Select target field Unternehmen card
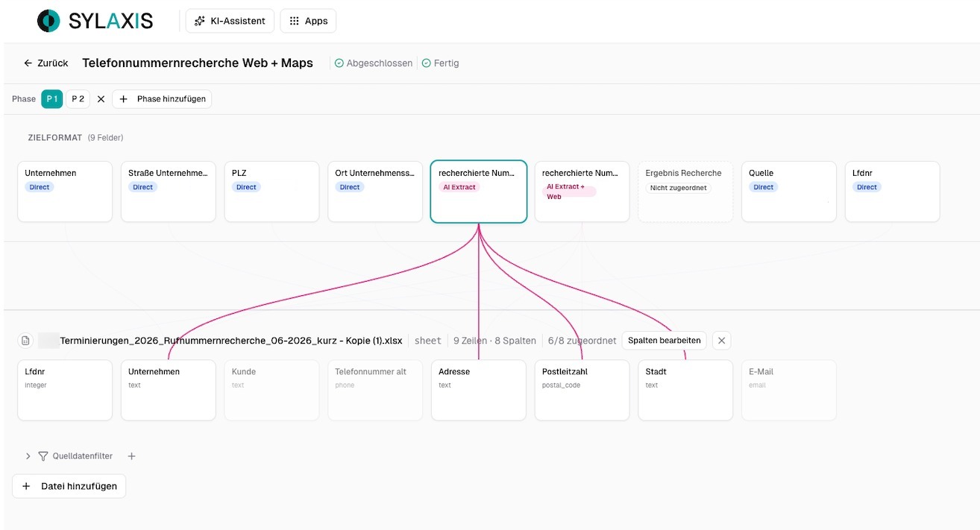This screenshot has width=980, height=530. tap(65, 192)
